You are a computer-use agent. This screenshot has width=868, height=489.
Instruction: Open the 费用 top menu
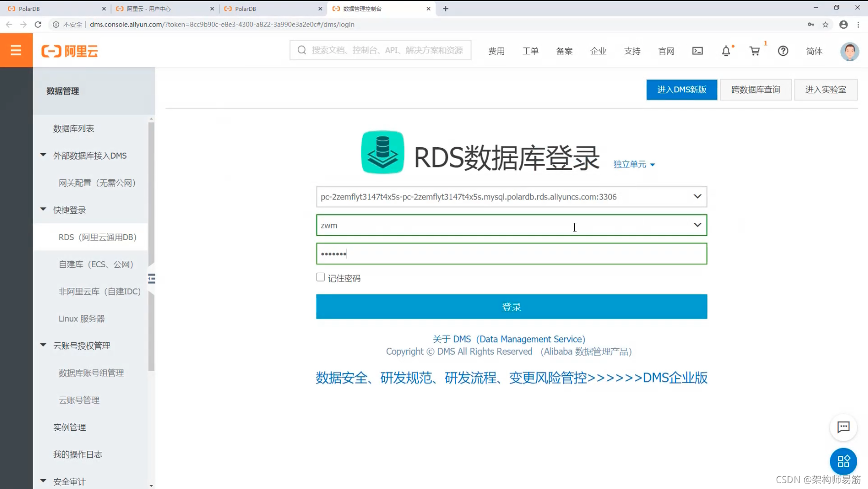(496, 51)
